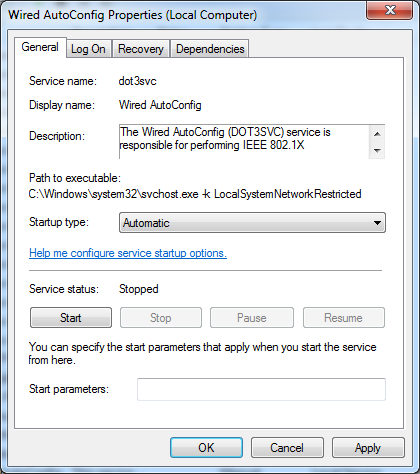Start the Wired AutoConfig service
The height and width of the screenshot is (474, 420).
71,318
